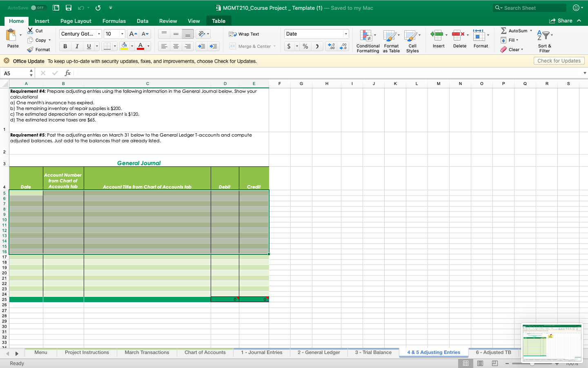Switch to the Formulas ribbon tab
This screenshot has height=368, width=588.
114,21
